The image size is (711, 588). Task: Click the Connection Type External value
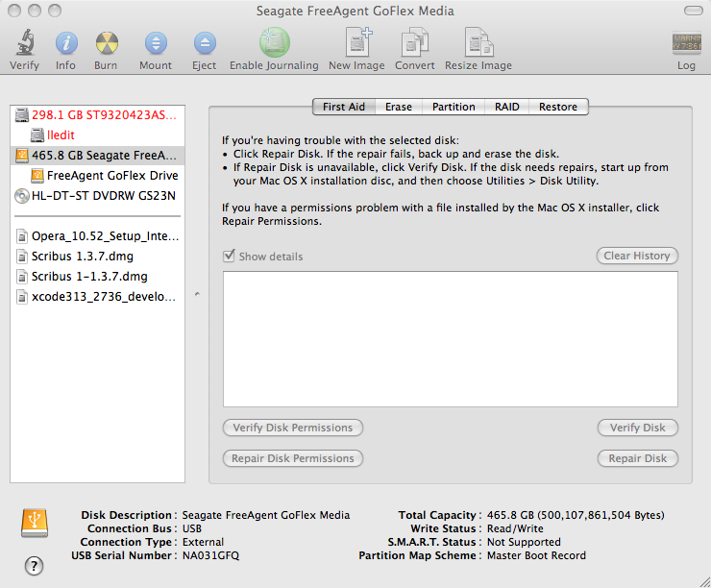(x=203, y=542)
